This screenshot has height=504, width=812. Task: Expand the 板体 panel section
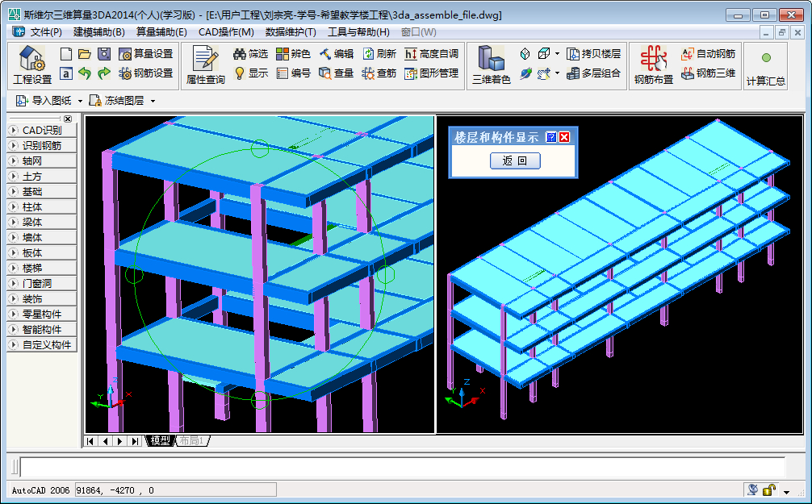point(42,253)
